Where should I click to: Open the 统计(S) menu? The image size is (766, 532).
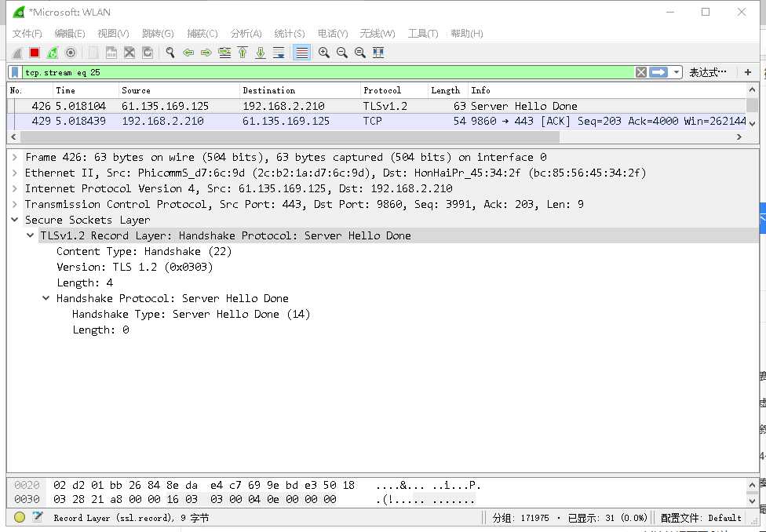click(290, 33)
